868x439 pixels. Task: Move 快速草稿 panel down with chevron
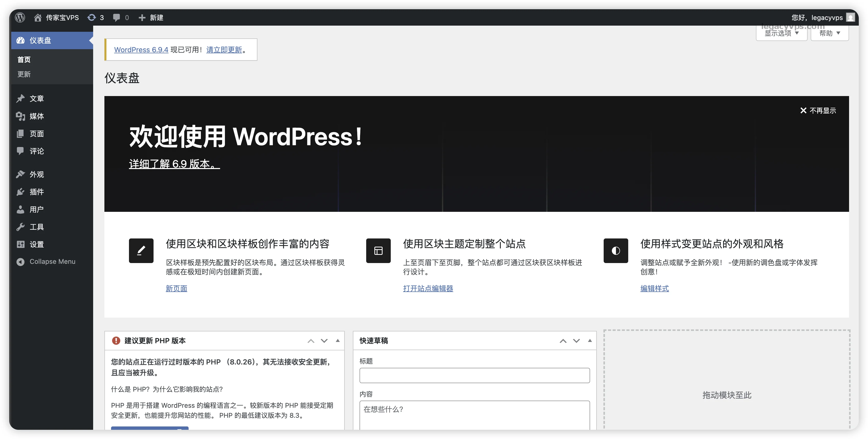576,341
